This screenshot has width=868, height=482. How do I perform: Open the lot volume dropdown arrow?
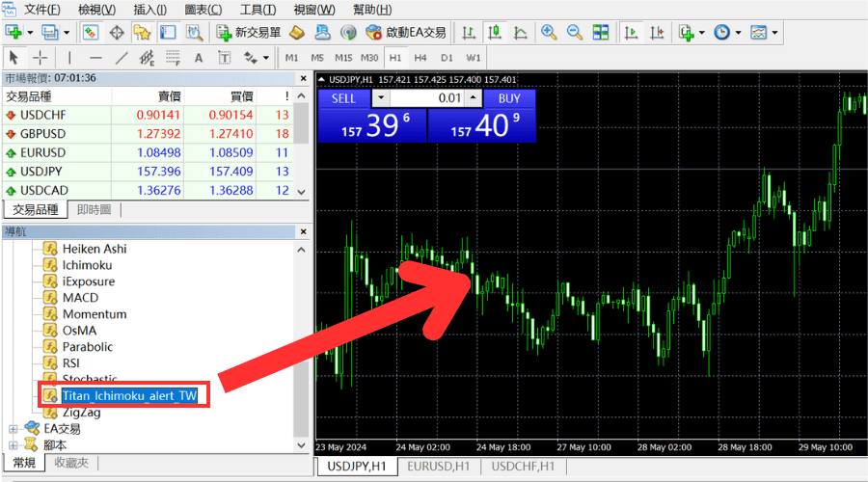(380, 98)
